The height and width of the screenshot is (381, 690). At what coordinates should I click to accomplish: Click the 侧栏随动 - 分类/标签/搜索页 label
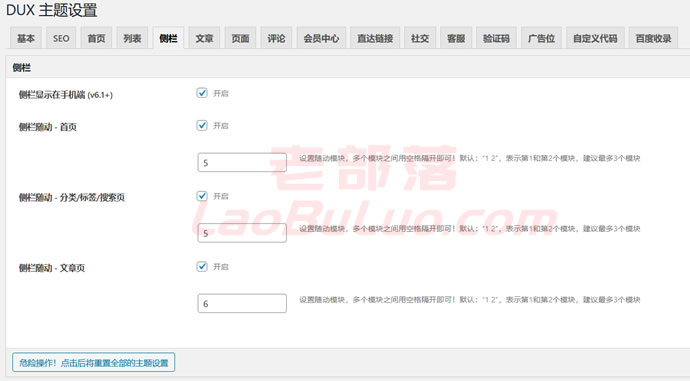click(x=71, y=198)
